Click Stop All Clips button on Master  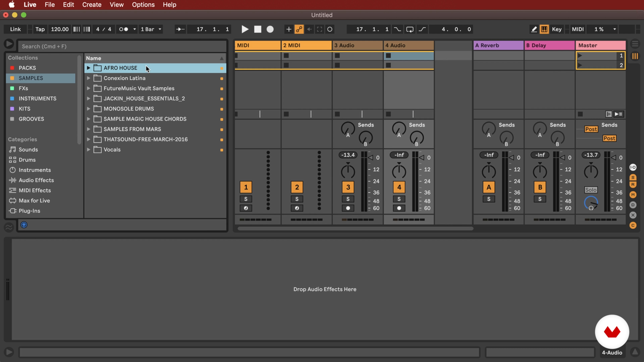pyautogui.click(x=580, y=114)
